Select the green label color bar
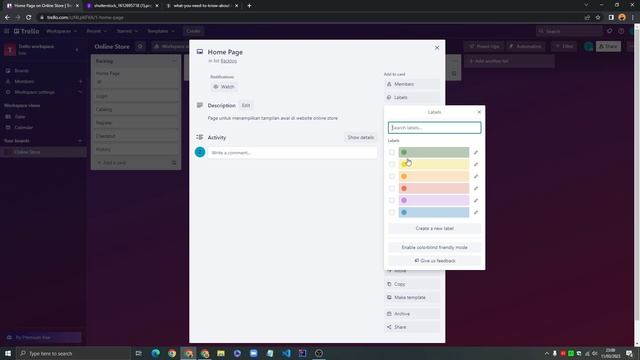The height and width of the screenshot is (360, 640). coord(434,152)
